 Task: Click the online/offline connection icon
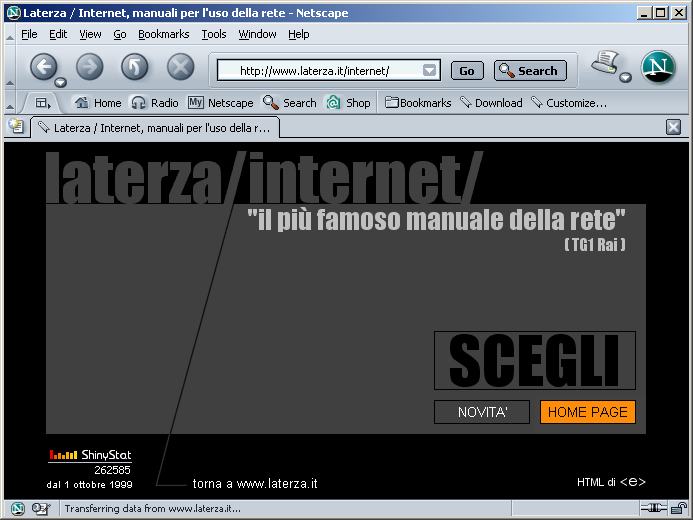[x=654, y=508]
